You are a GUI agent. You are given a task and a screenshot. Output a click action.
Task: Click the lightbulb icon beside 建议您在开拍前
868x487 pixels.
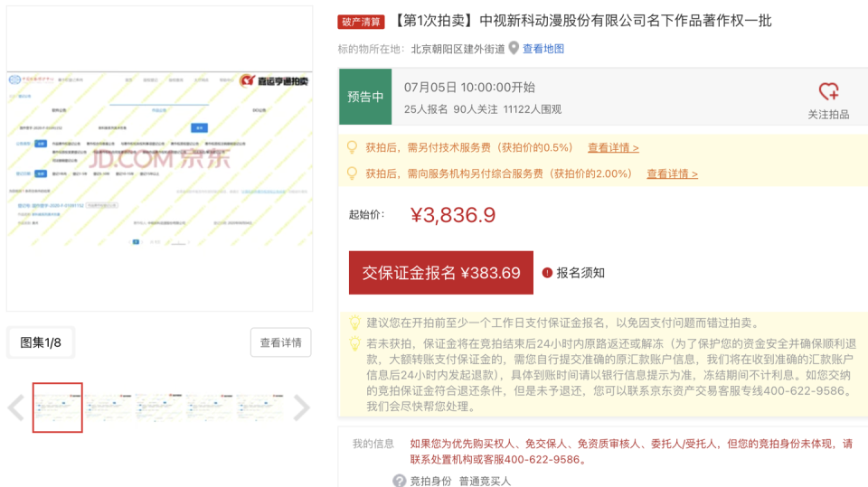[354, 323]
